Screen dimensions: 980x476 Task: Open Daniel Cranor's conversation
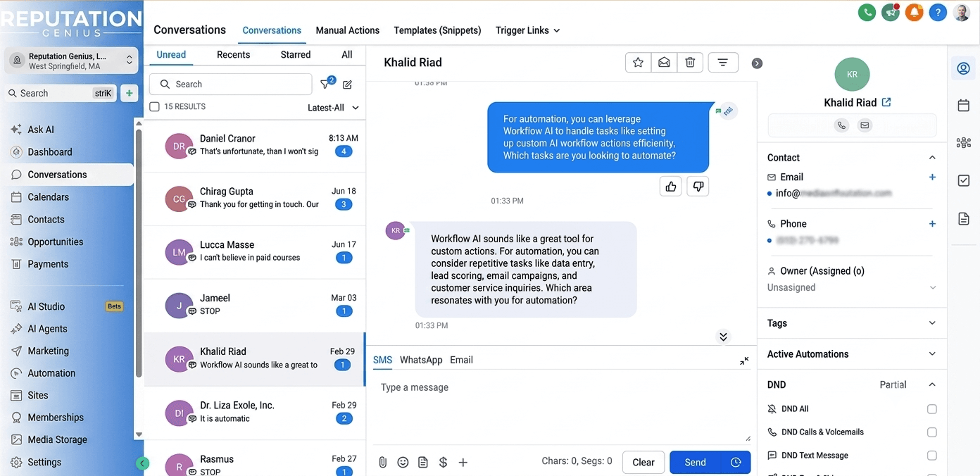pyautogui.click(x=255, y=146)
